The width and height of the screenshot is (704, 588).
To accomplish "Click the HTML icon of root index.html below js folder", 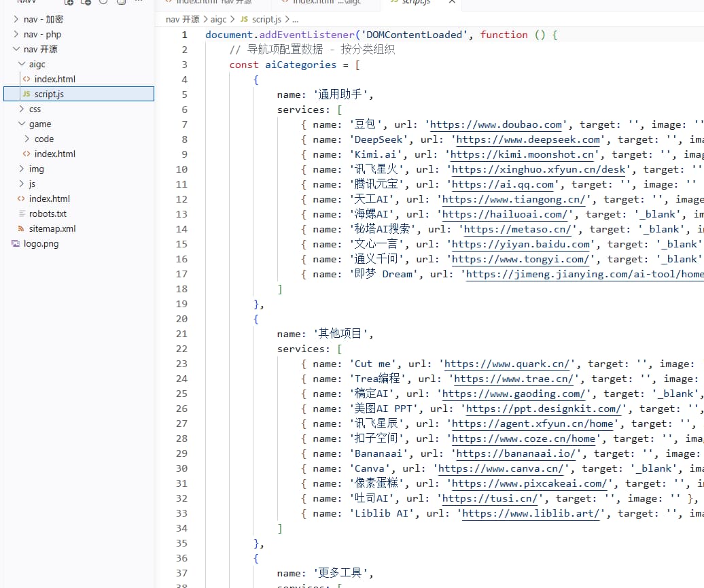I will point(21,198).
